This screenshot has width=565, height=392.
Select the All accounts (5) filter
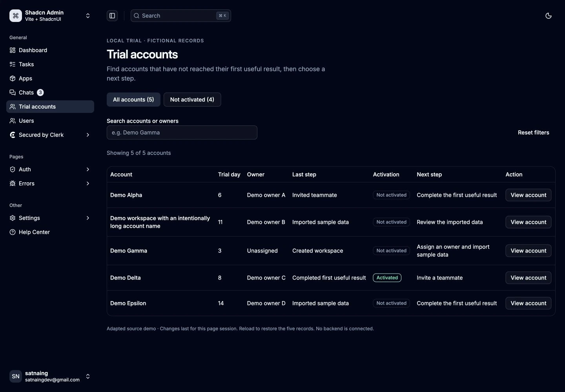click(133, 100)
